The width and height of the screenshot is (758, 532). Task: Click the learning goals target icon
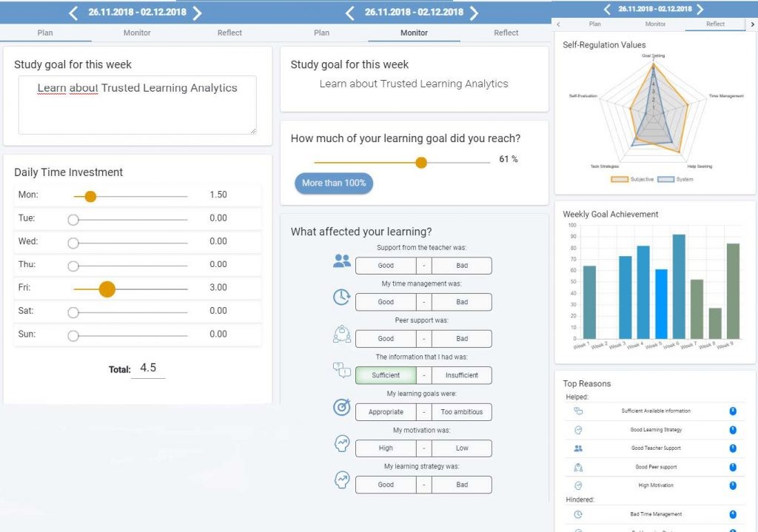342,406
